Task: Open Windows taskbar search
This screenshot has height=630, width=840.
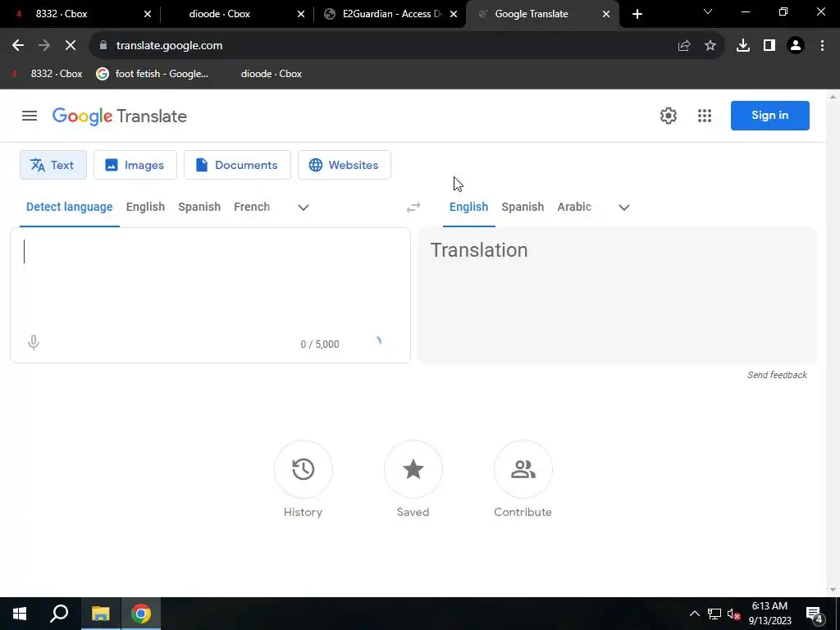Action: point(59,614)
